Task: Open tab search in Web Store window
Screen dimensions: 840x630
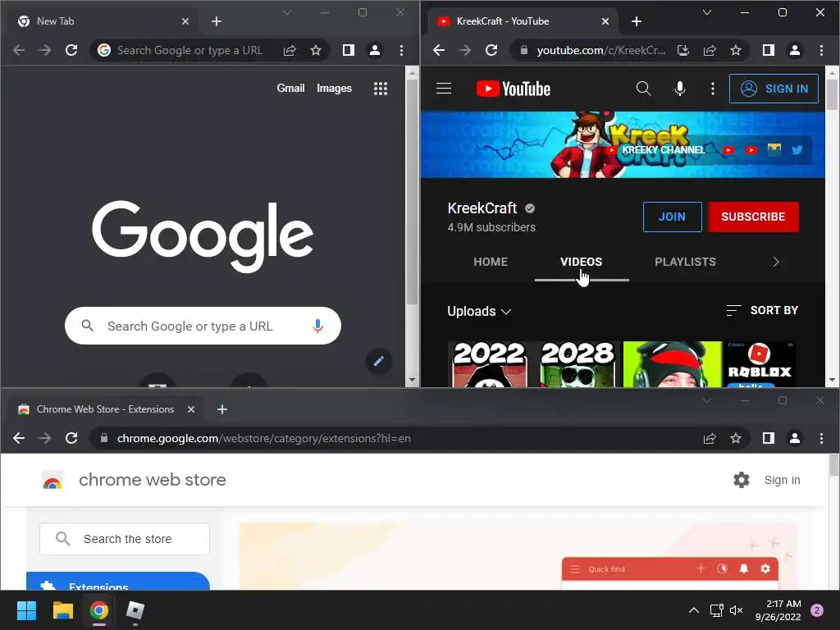Action: click(x=706, y=400)
